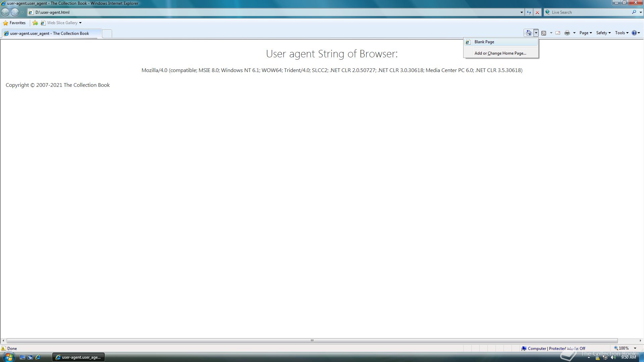This screenshot has width=644, height=362.
Task: Click the scroll left arrow
Action: click(3, 341)
